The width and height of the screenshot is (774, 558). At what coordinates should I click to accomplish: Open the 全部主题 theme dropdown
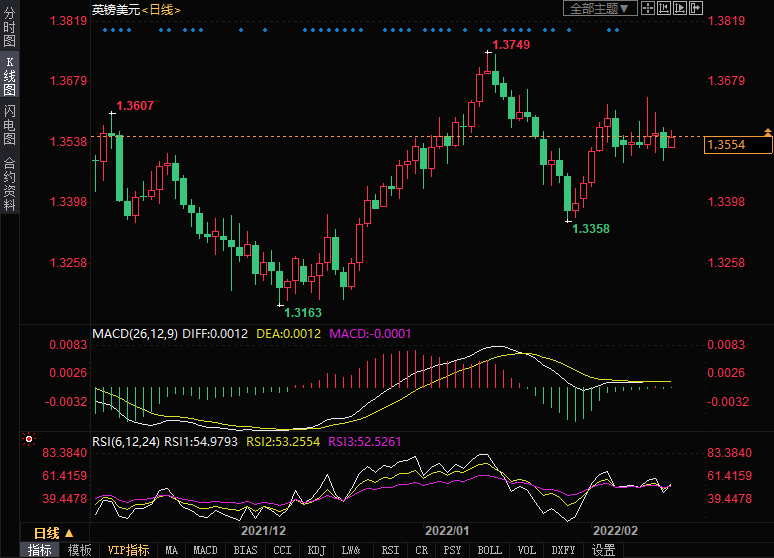pyautogui.click(x=599, y=8)
